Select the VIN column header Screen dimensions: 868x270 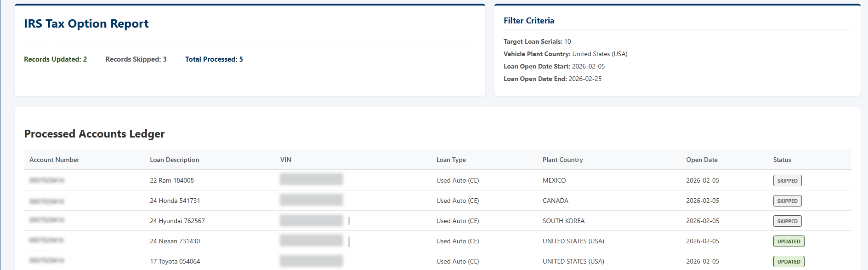coord(286,160)
